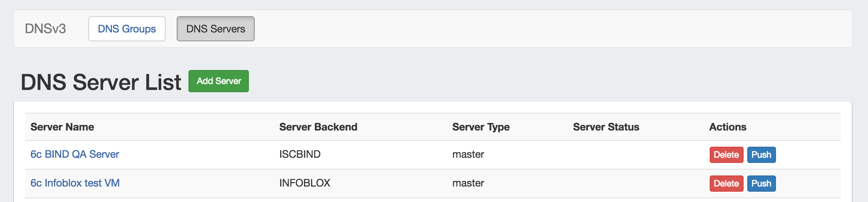Viewport: 868px width, 202px height.
Task: Click the Server Backend column header
Action: [318, 127]
